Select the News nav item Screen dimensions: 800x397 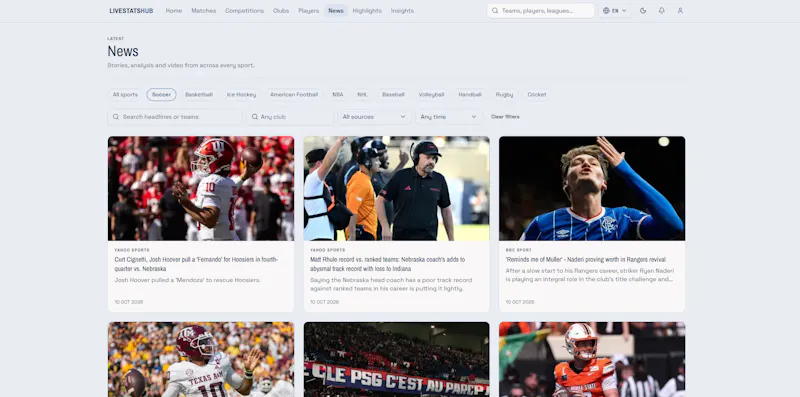coord(336,11)
